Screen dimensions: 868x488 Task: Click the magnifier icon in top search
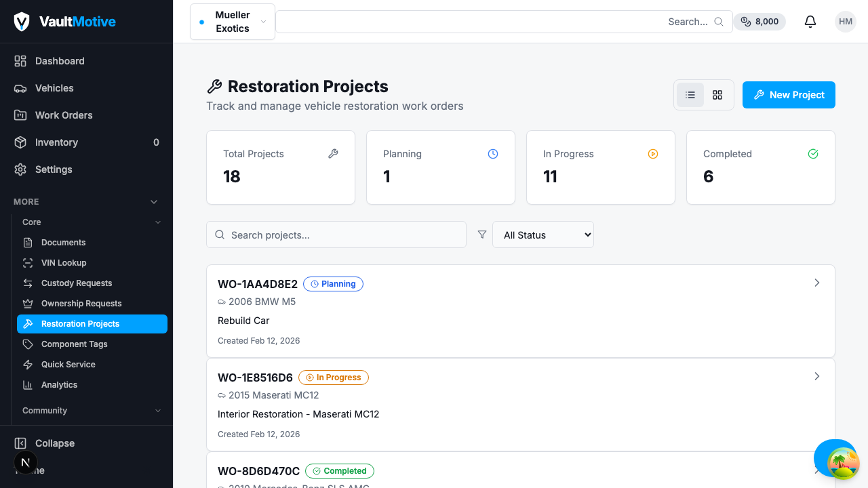pos(719,22)
